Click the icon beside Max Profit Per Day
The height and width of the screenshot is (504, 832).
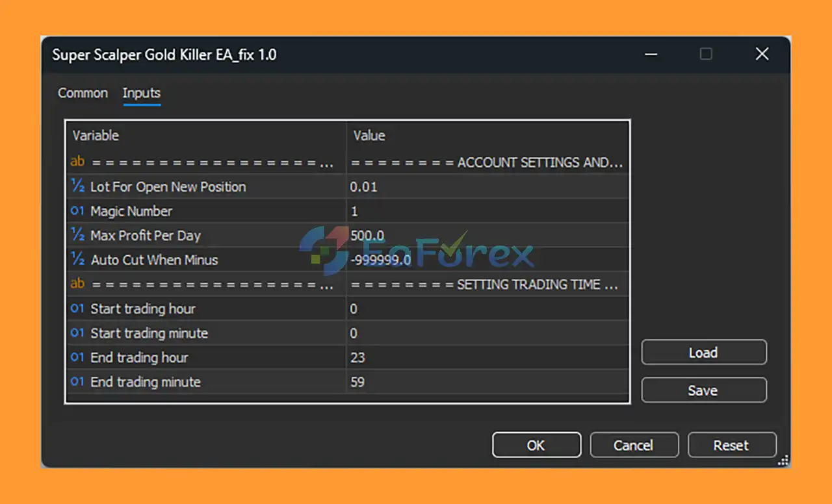78,235
